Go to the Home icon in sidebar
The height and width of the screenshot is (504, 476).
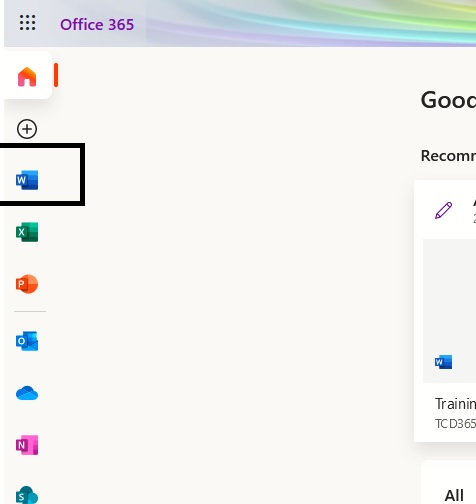pyautogui.click(x=27, y=77)
